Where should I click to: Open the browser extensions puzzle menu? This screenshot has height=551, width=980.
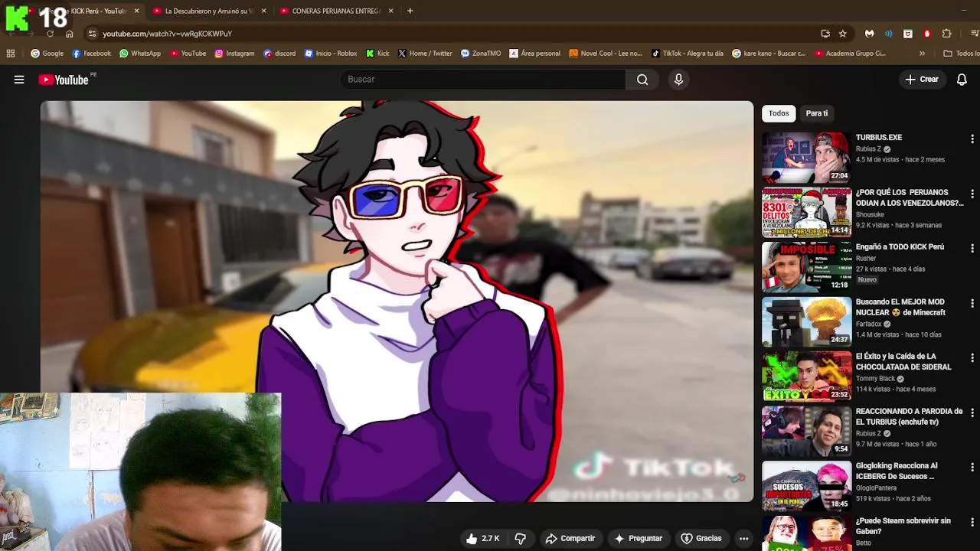coord(946,34)
